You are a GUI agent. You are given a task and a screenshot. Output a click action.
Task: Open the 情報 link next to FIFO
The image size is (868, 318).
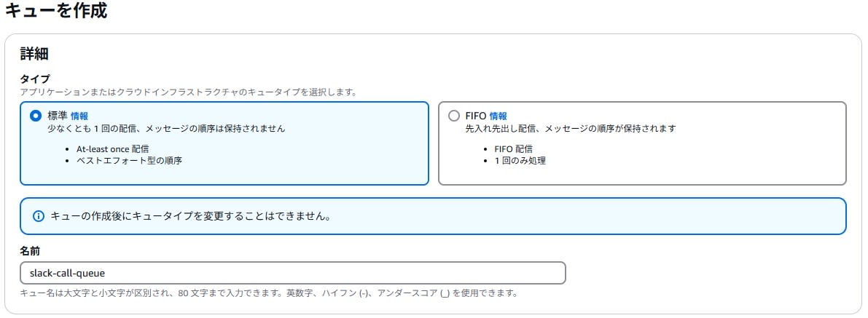tap(498, 116)
